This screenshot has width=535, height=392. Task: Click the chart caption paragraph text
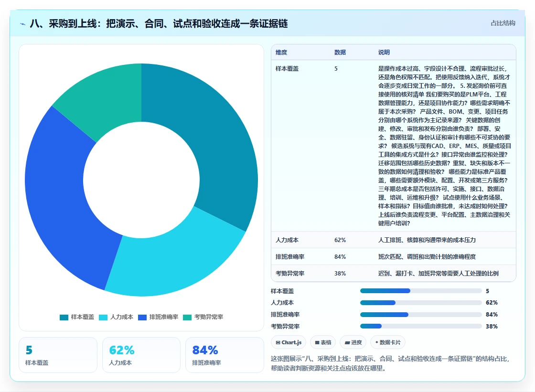tap(390, 363)
